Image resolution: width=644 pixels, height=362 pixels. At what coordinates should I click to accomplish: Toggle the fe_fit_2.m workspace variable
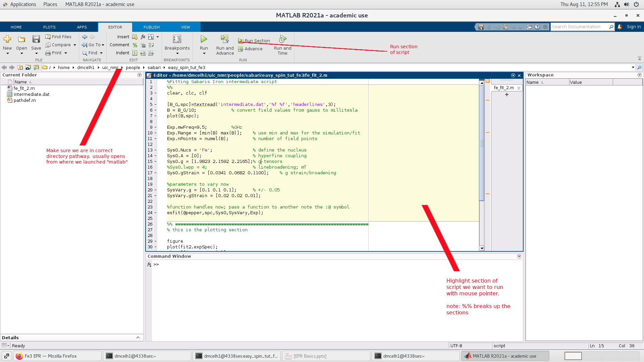(504, 87)
